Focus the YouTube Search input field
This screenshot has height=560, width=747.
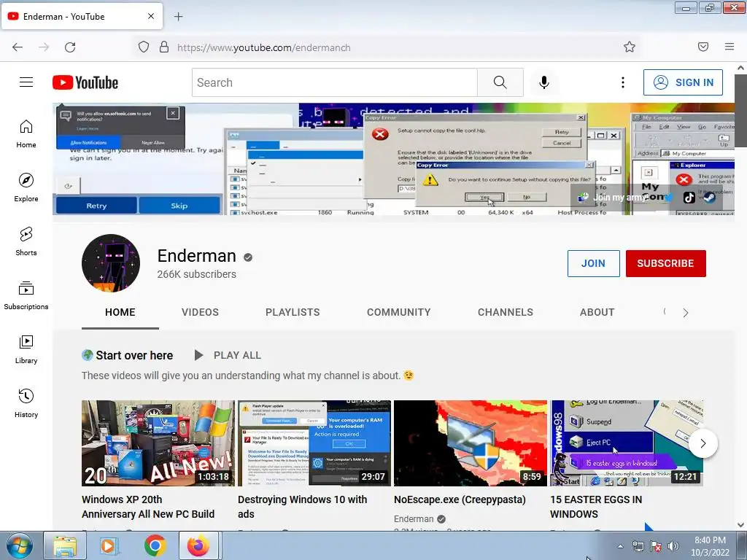click(334, 82)
